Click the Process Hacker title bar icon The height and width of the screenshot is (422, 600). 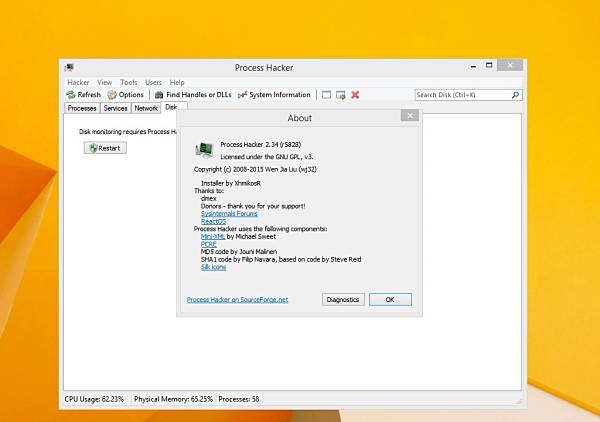[69, 68]
